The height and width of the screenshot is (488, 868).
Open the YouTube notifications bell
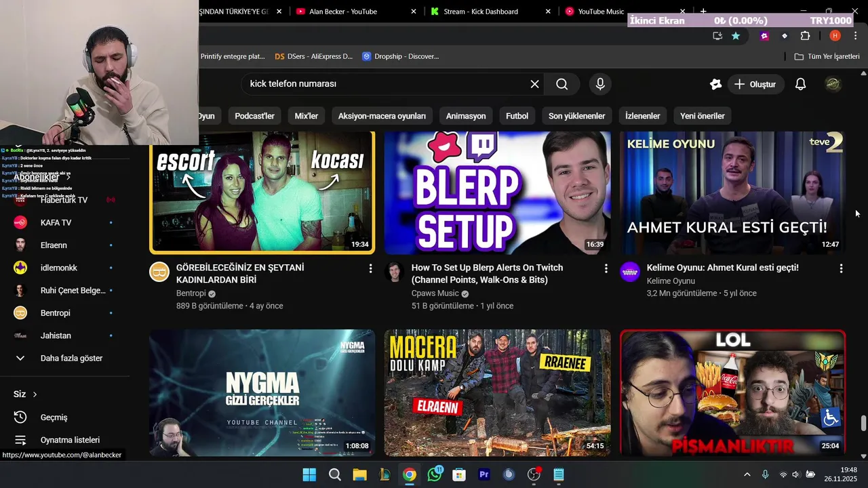pyautogui.click(x=800, y=84)
